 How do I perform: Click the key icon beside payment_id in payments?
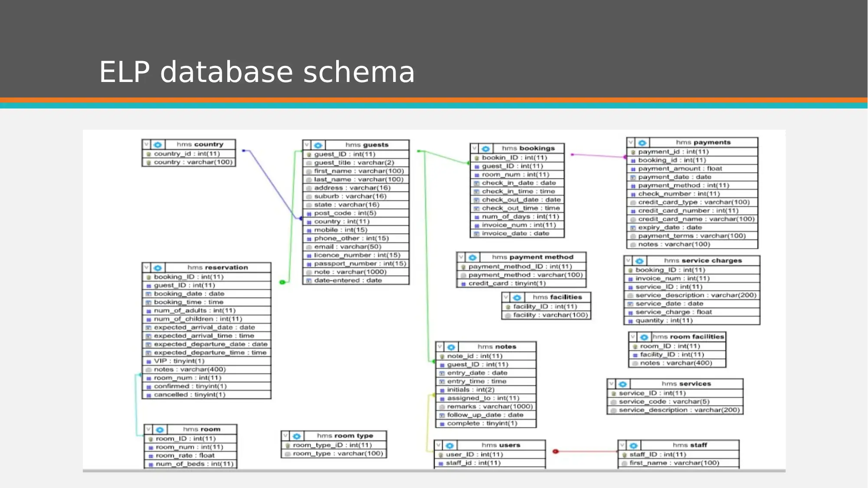pos(633,152)
